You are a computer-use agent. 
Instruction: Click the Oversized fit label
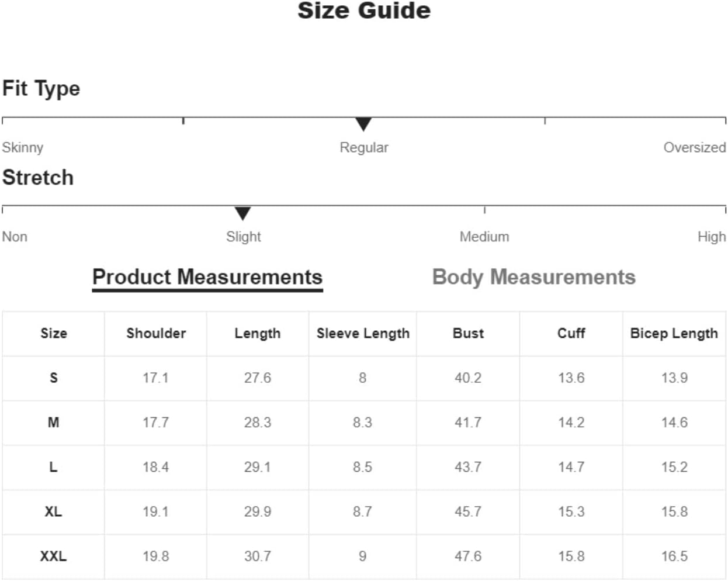click(695, 147)
